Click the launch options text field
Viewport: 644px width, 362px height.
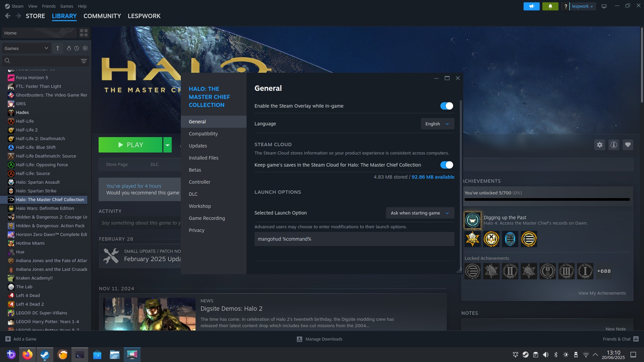pos(354,239)
